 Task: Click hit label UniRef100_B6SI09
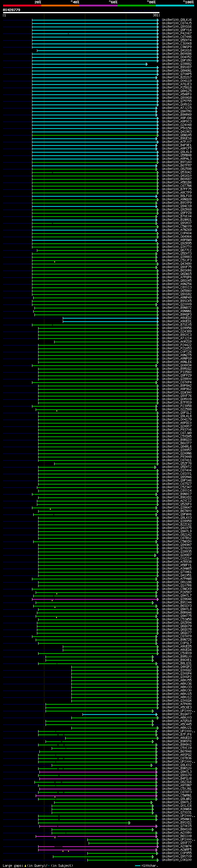coord(177,836)
